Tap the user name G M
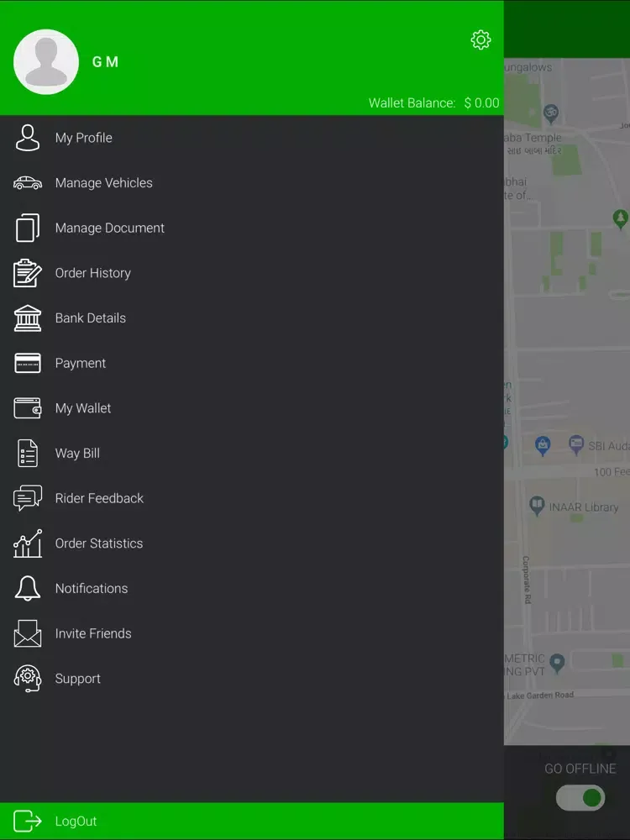The width and height of the screenshot is (630, 840). pyautogui.click(x=105, y=62)
